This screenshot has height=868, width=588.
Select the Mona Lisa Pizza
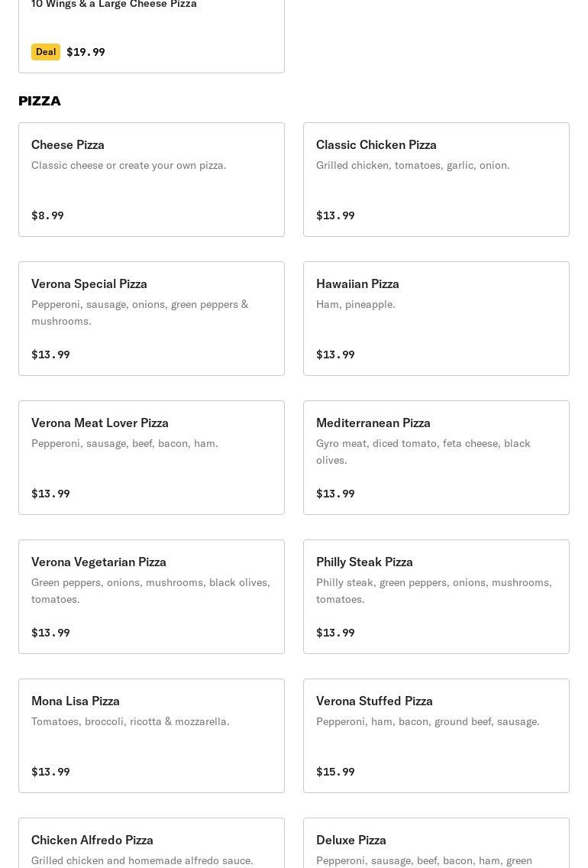coord(151,736)
